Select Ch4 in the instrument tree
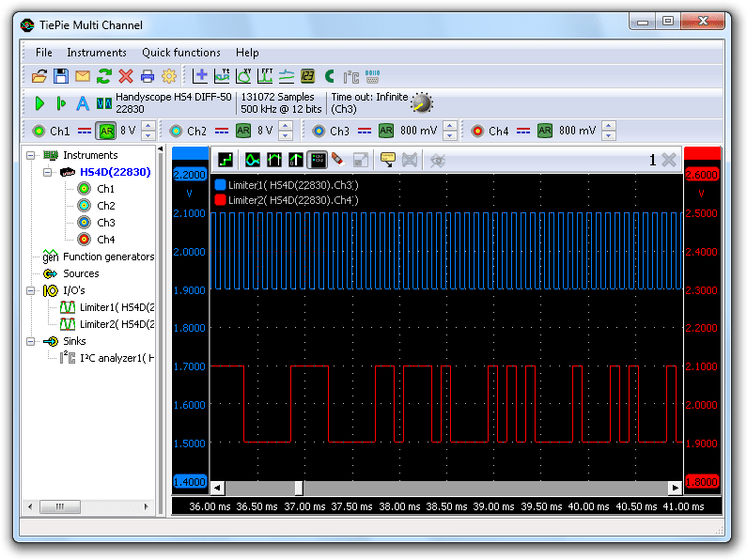747x560 pixels. click(x=105, y=240)
